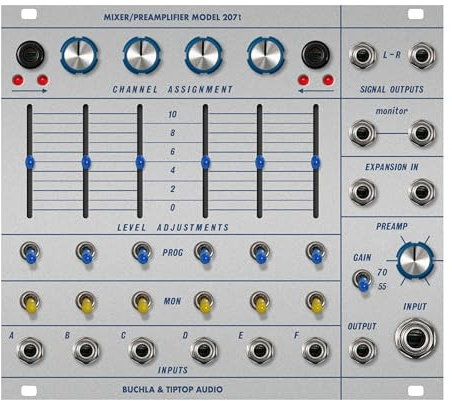Click the preamp Output jack
The height and width of the screenshot is (401, 452).
[x=363, y=350]
